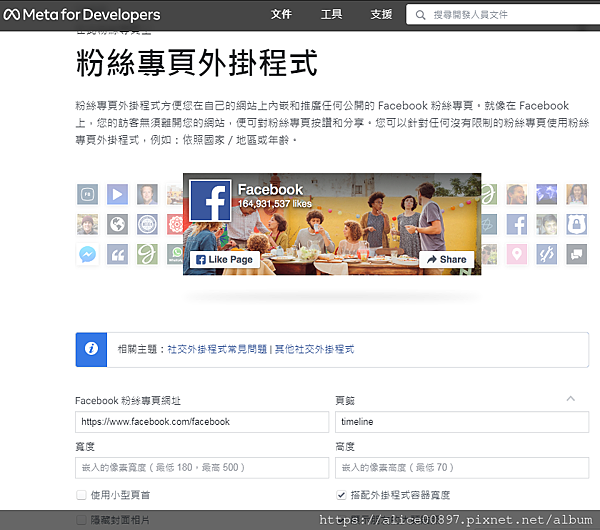Click the 寬度 pixel width field
The width and height of the screenshot is (600, 530).
[x=202, y=468]
